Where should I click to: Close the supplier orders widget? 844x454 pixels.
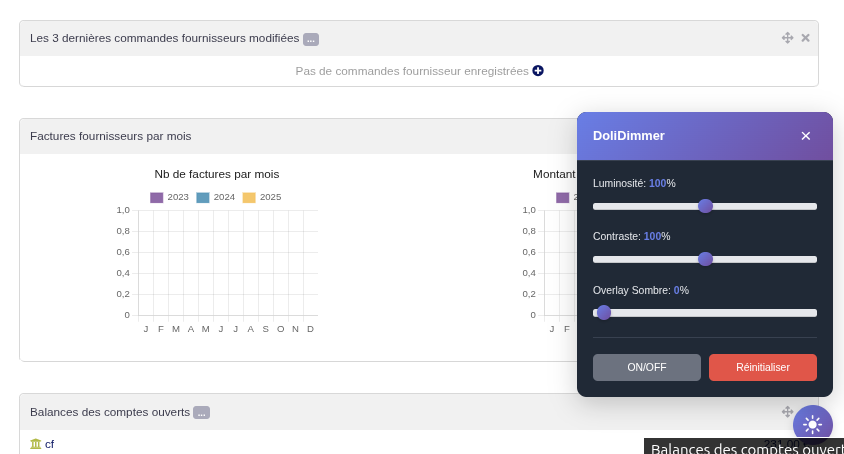(x=805, y=38)
